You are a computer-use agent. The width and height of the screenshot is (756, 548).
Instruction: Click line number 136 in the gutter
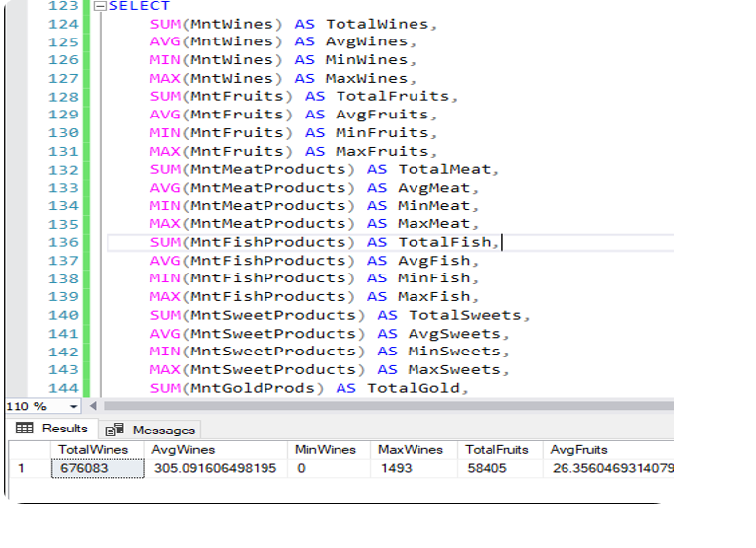pyautogui.click(x=63, y=242)
